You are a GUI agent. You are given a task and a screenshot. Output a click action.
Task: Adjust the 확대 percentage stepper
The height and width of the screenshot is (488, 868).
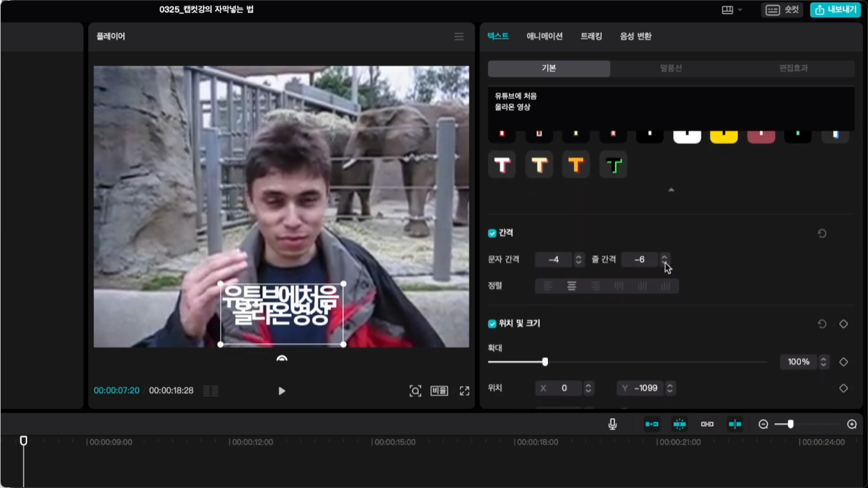(x=823, y=362)
